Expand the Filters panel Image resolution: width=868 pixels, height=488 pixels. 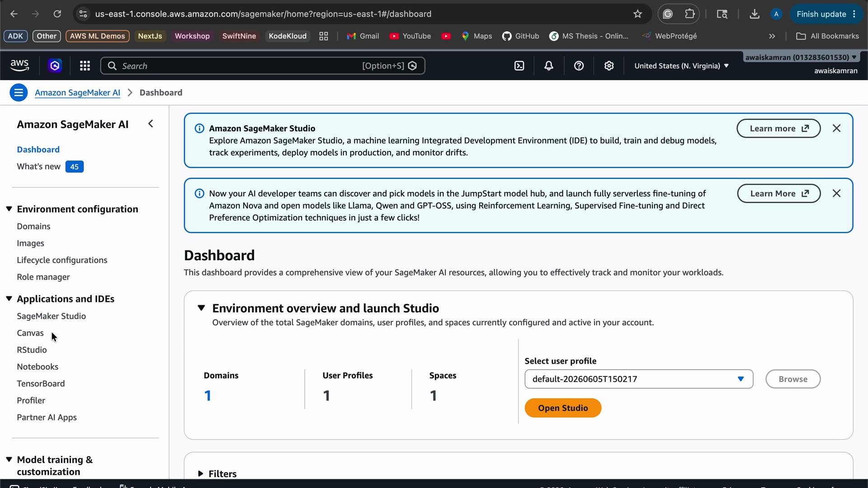pyautogui.click(x=200, y=474)
